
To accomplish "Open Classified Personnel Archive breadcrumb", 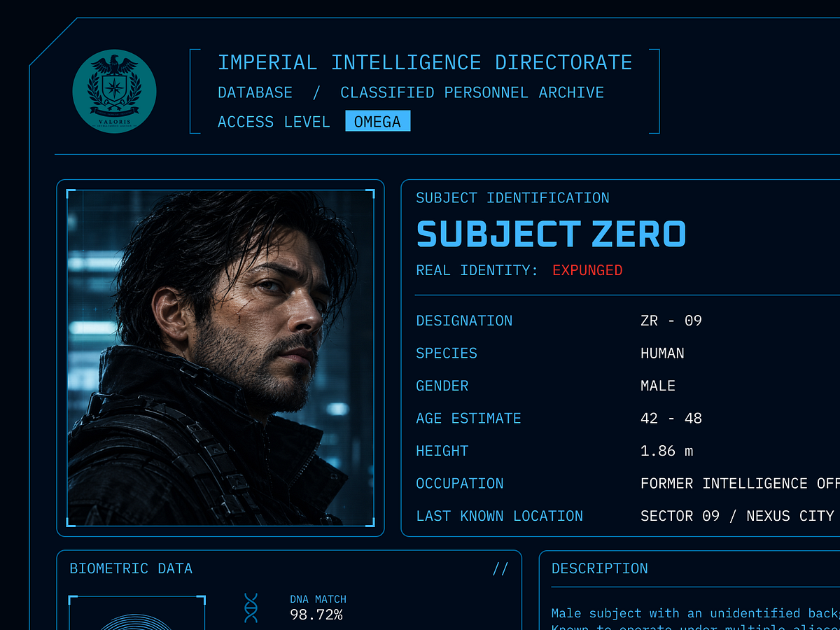I will [472, 92].
